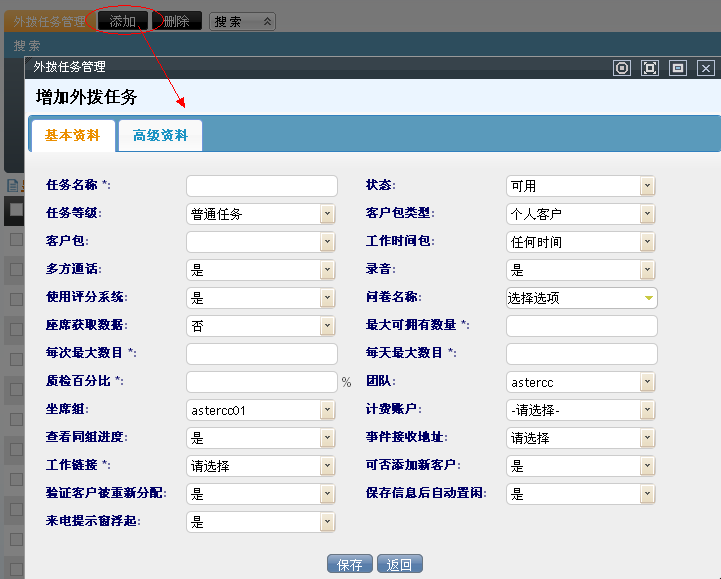Click the 任务名称 text input field
The height and width of the screenshot is (579, 721).
tap(262, 186)
